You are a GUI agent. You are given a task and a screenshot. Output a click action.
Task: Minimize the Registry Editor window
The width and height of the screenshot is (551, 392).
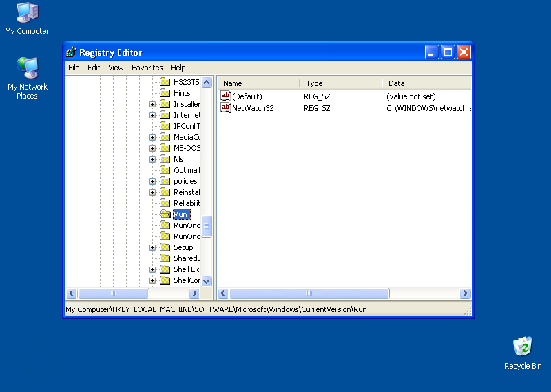tap(432, 52)
